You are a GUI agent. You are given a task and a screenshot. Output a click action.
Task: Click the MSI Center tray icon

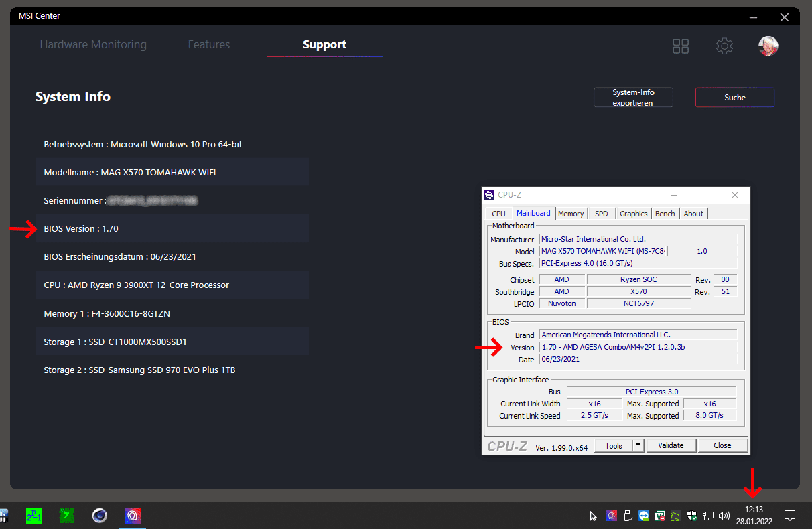tap(611, 516)
